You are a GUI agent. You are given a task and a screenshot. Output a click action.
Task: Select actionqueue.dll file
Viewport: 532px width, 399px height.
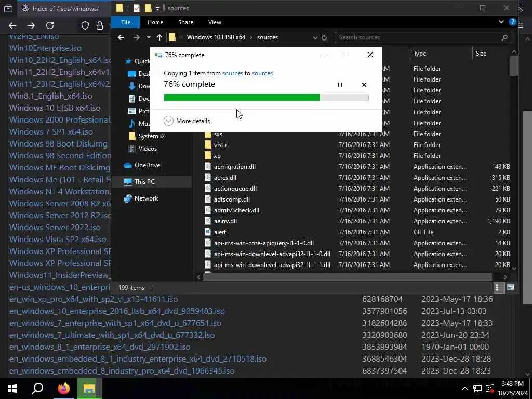(235, 188)
